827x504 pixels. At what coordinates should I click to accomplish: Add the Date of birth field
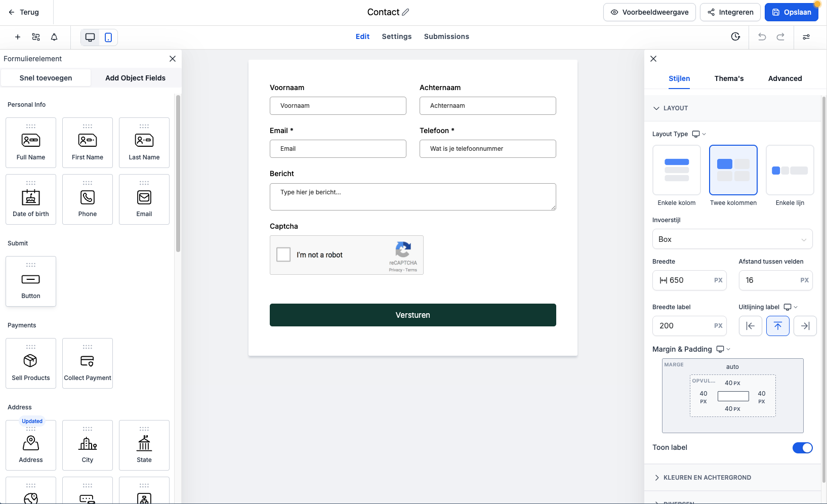click(31, 199)
